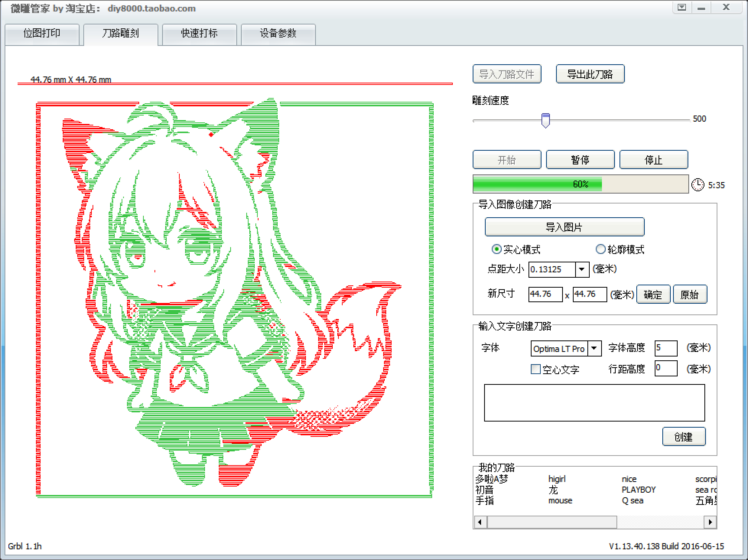Screen dimensions: 748x560
Task: Minimize the window from the title bar
Action: (x=701, y=8)
